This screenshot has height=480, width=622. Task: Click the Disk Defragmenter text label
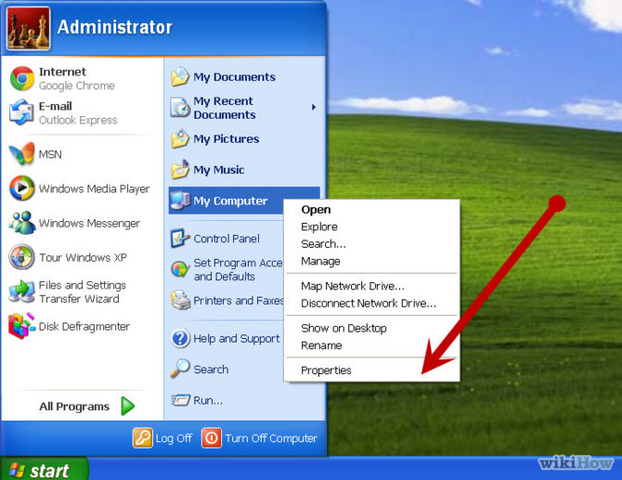click(x=84, y=326)
